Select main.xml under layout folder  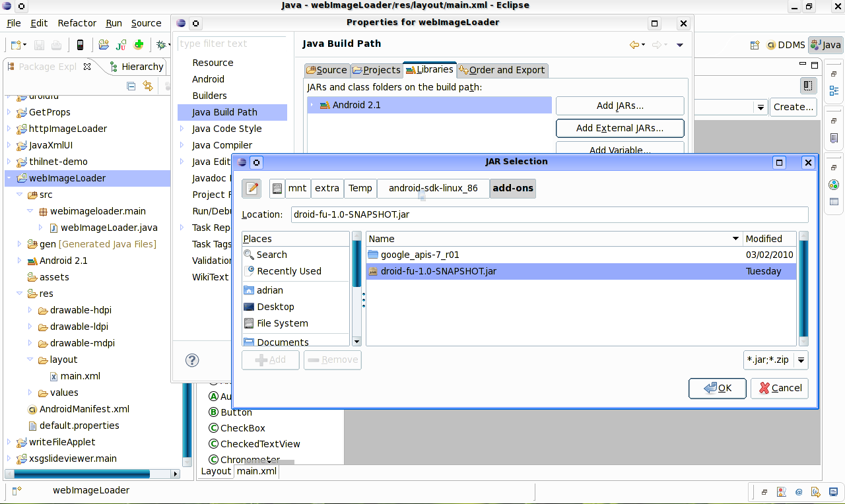80,376
